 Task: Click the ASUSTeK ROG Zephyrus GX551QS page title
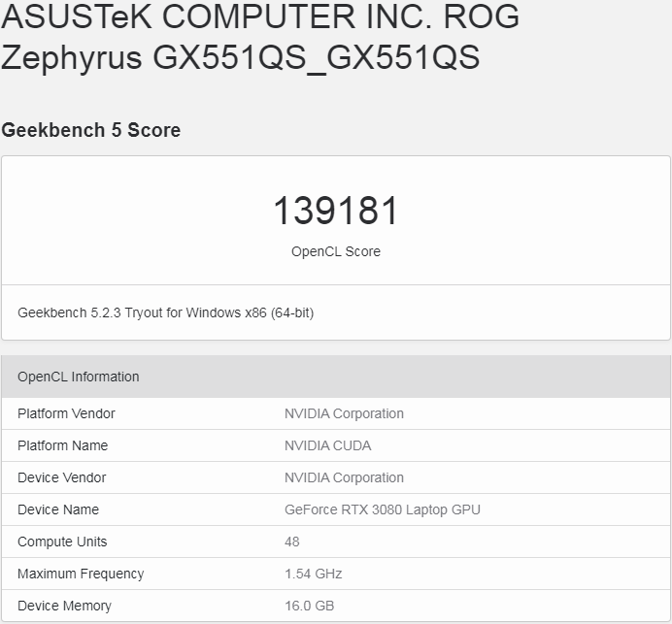coord(260,37)
